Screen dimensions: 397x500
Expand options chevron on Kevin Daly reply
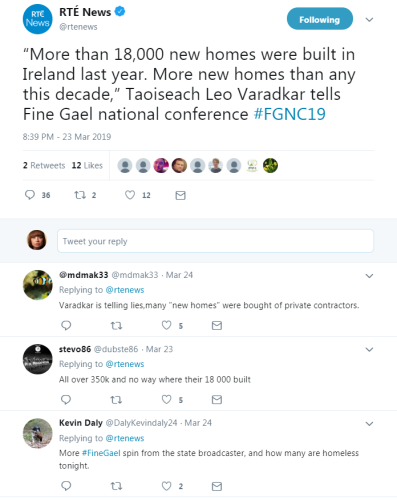[x=369, y=424]
